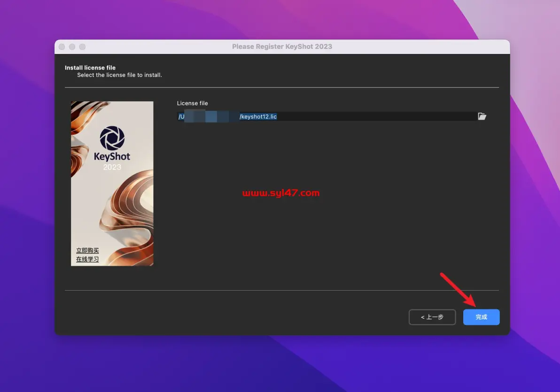Screen dimensions: 560x392
Task: Click the KeyShot 2023 splash artwork image
Action: pyautogui.click(x=112, y=184)
